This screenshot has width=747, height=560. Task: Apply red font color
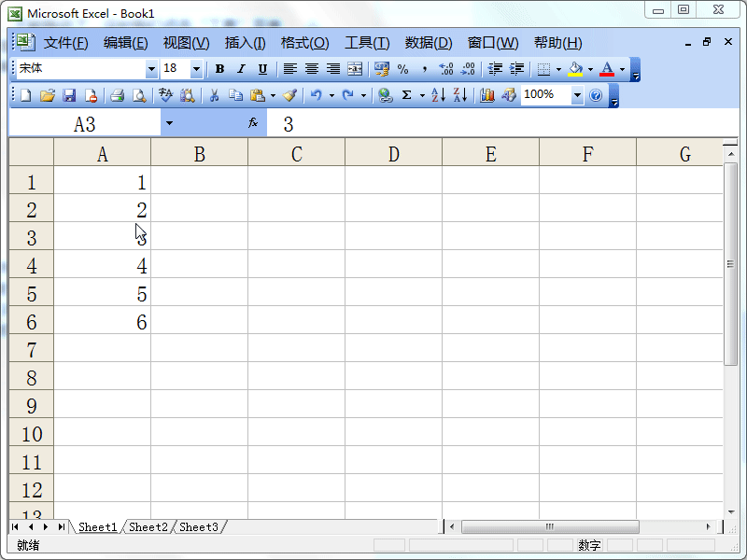607,69
